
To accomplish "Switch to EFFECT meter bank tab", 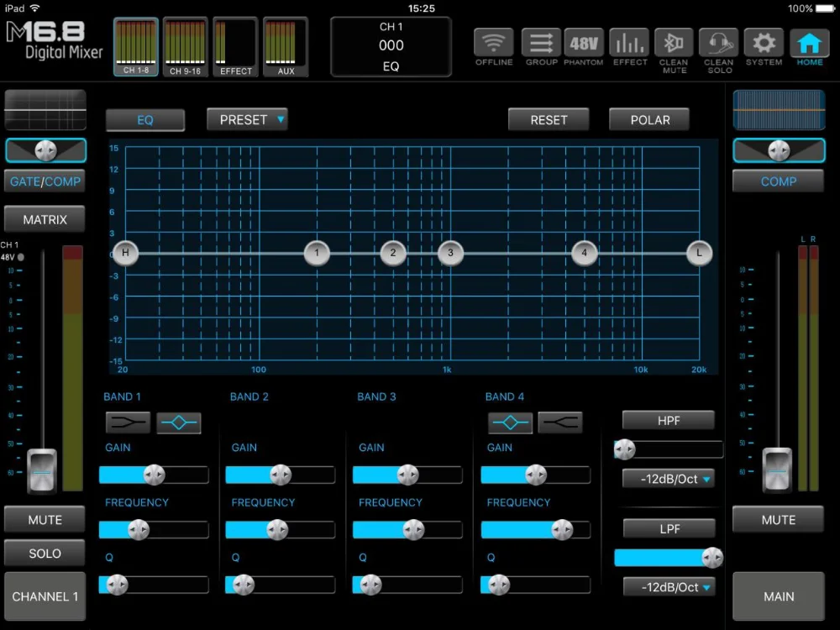I will (x=236, y=47).
